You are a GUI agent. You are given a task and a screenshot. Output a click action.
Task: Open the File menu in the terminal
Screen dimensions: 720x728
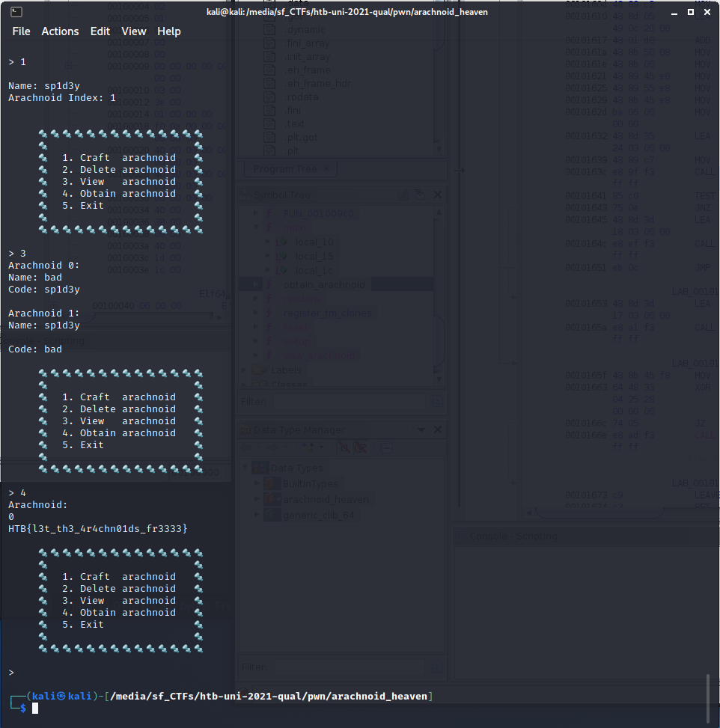[21, 31]
